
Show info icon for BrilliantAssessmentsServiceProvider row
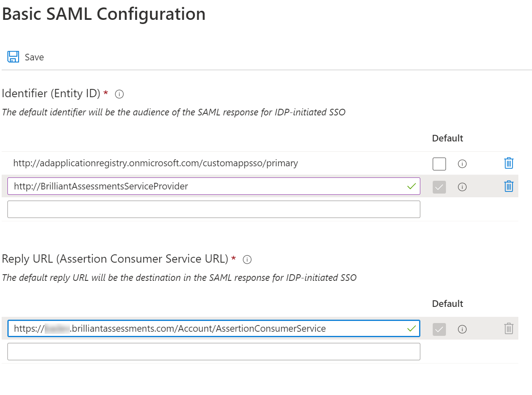462,187
